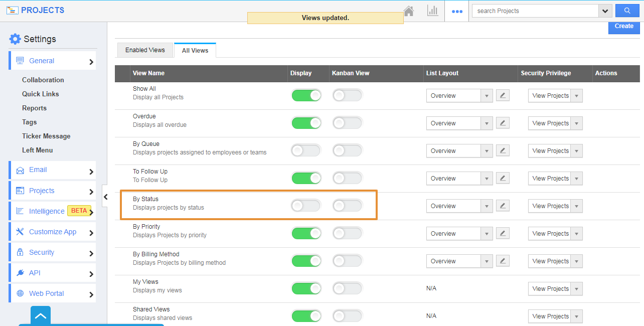Image resolution: width=644 pixels, height=326 pixels.
Task: Enable Kanban View for To Follow Up
Action: [347, 178]
